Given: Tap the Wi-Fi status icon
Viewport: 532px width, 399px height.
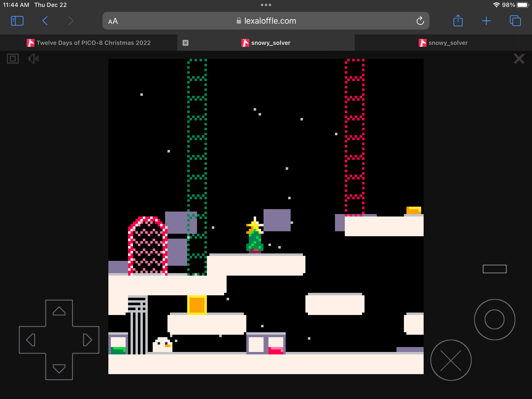Looking at the screenshot, I should (x=496, y=5).
